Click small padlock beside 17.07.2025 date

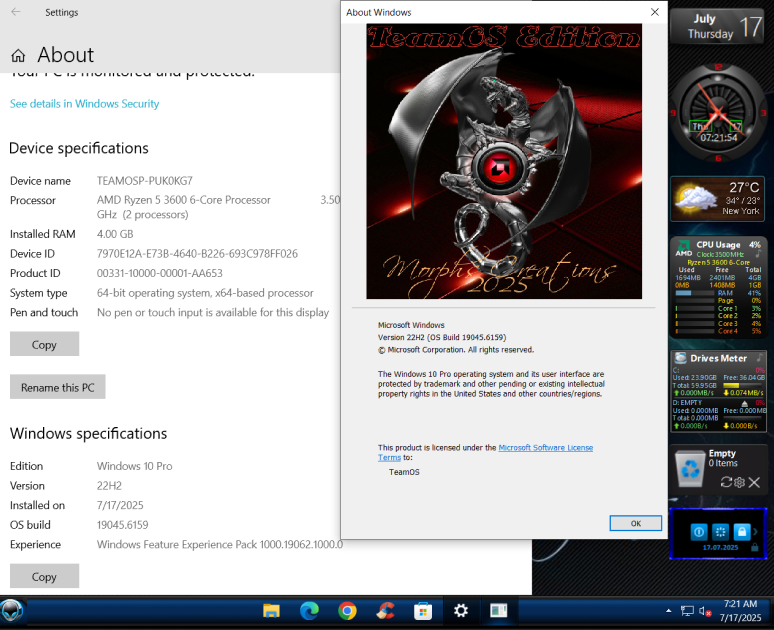754,548
